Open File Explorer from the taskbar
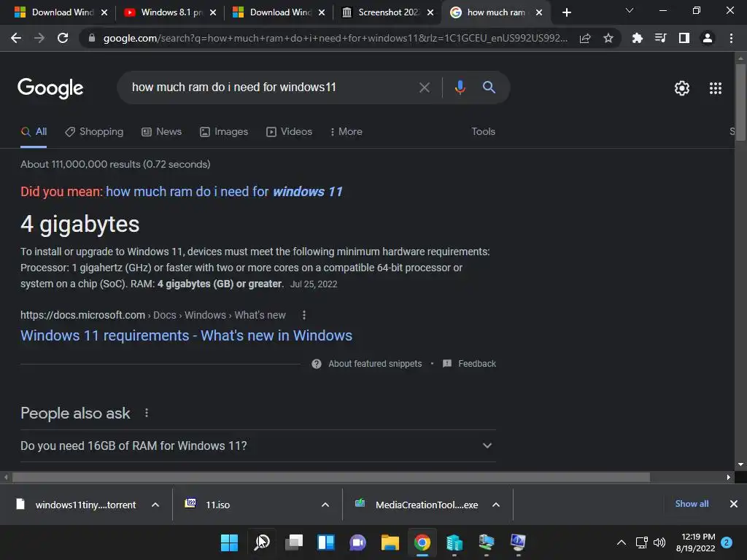 tap(390, 542)
